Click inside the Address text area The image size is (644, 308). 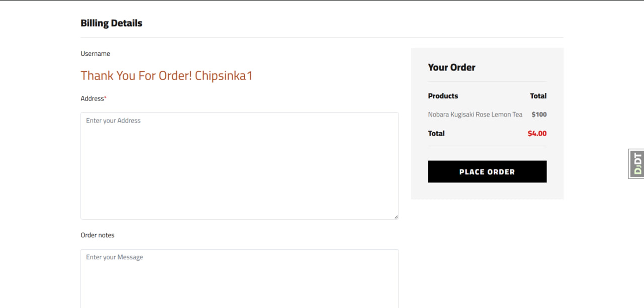coord(239,166)
